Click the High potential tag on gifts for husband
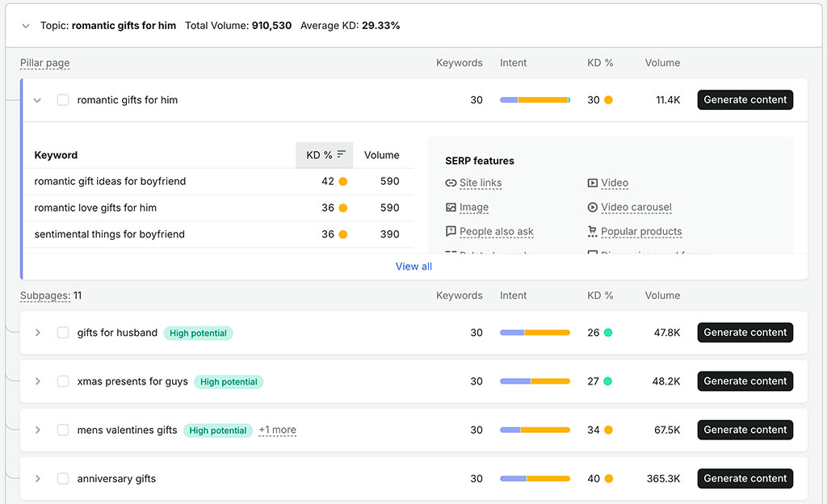The image size is (827, 504). click(198, 334)
